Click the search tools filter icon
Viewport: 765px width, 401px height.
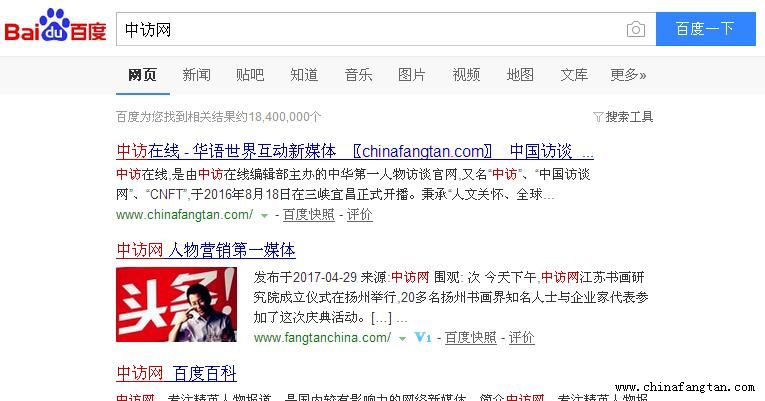pyautogui.click(x=598, y=117)
